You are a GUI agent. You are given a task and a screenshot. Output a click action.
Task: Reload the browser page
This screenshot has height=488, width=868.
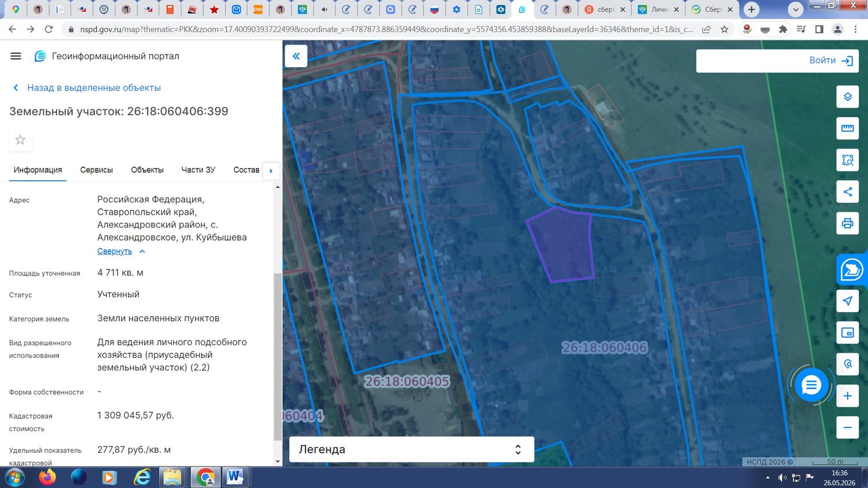(x=49, y=29)
